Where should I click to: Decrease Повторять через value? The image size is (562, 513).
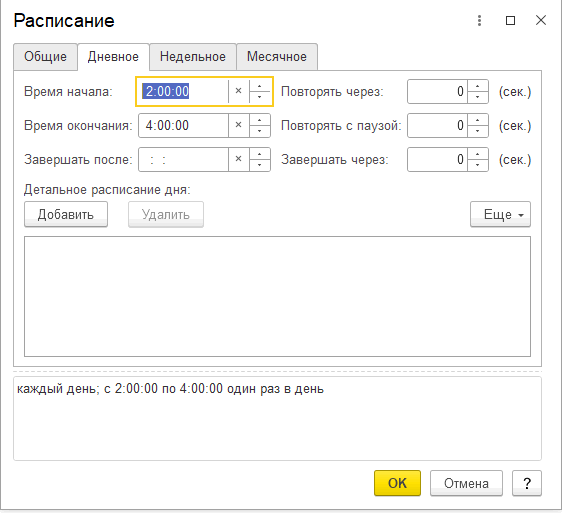[477, 97]
